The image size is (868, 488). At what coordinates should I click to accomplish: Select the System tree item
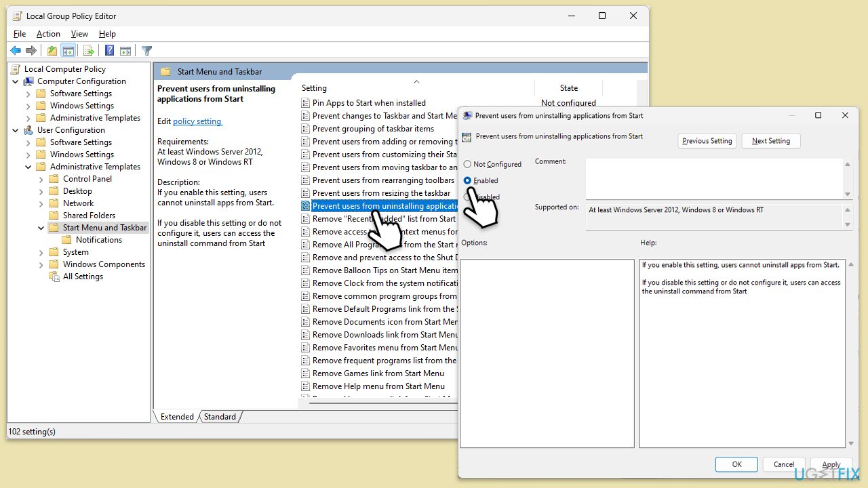tap(75, 252)
